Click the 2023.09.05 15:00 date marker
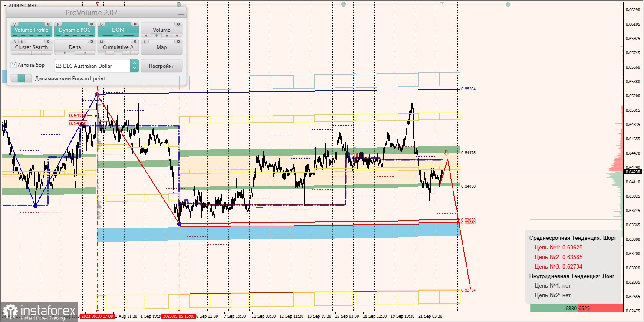This screenshot has width=644, height=322. pos(178,316)
